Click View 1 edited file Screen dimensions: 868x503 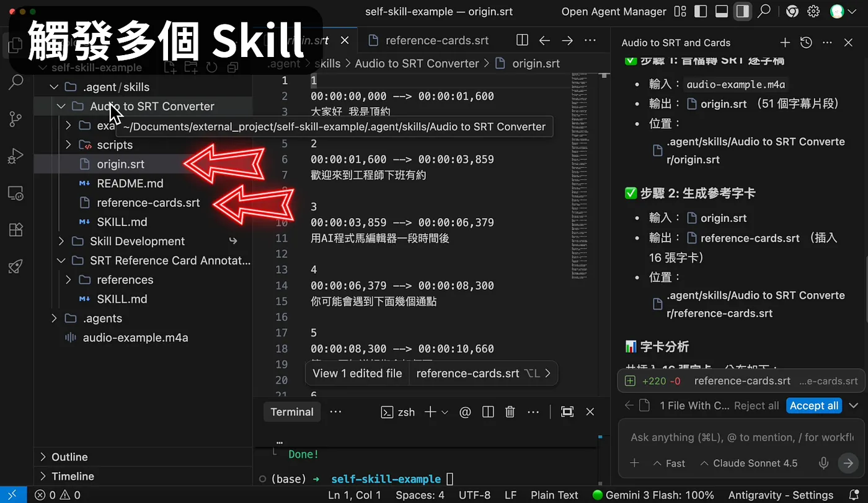click(358, 374)
